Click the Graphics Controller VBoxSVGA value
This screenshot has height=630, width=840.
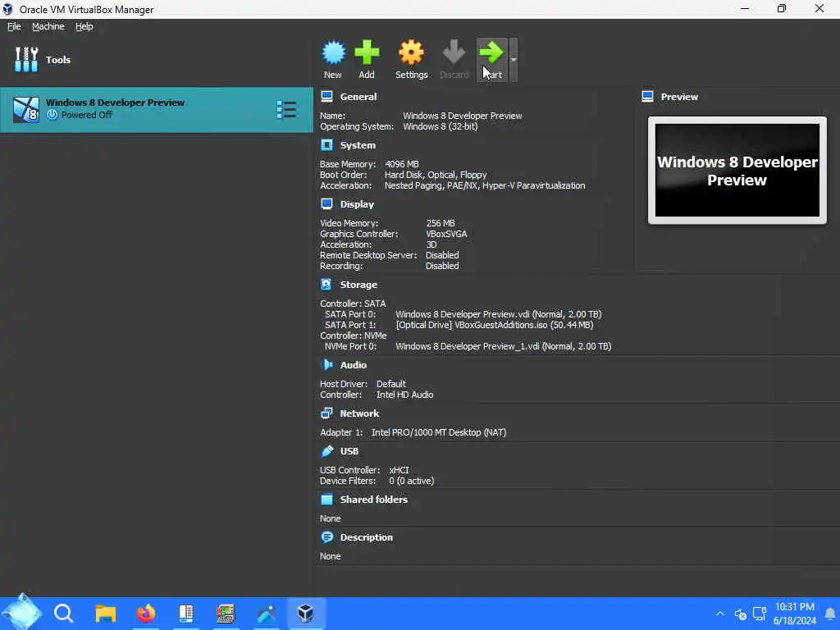click(446, 234)
